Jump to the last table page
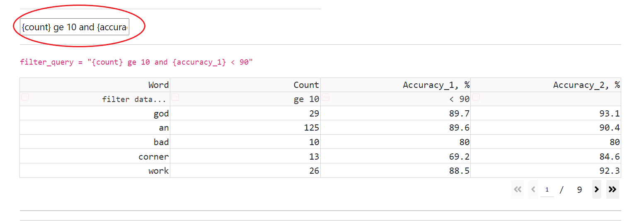Image resolution: width=644 pixels, height=221 pixels. [612, 189]
